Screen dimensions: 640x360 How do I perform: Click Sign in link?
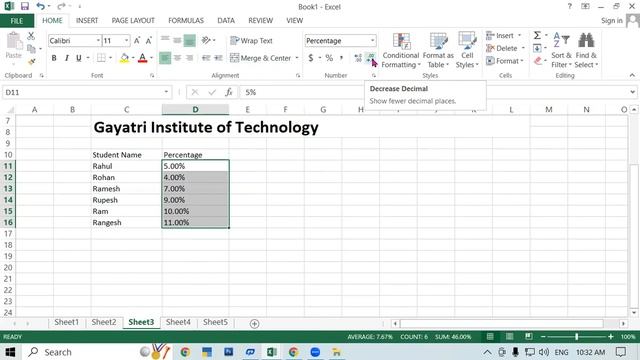pos(612,20)
